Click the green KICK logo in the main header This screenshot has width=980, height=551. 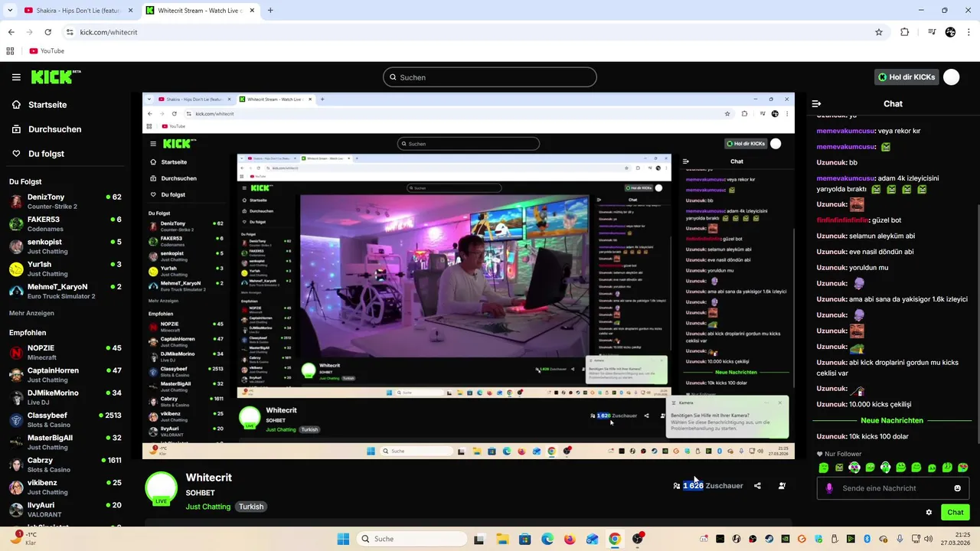coord(56,77)
